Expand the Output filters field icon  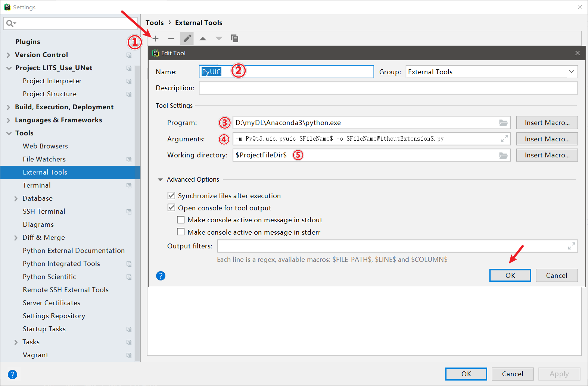point(572,246)
